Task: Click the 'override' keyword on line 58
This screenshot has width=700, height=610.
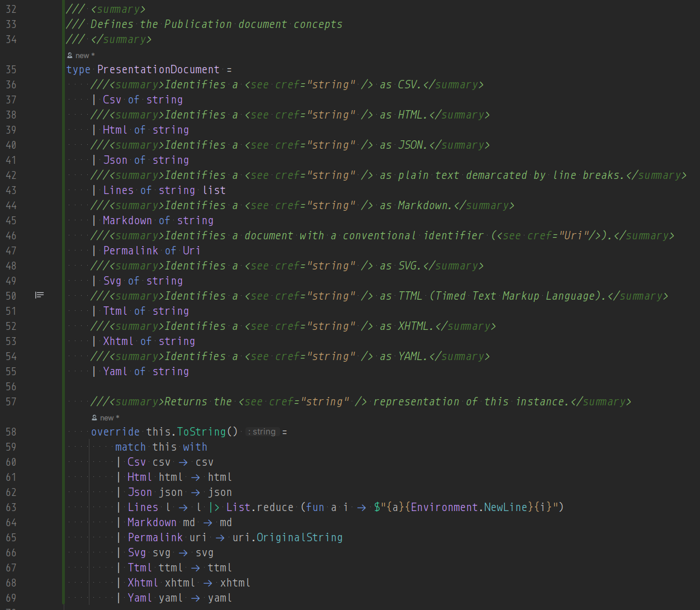Action: pos(115,432)
